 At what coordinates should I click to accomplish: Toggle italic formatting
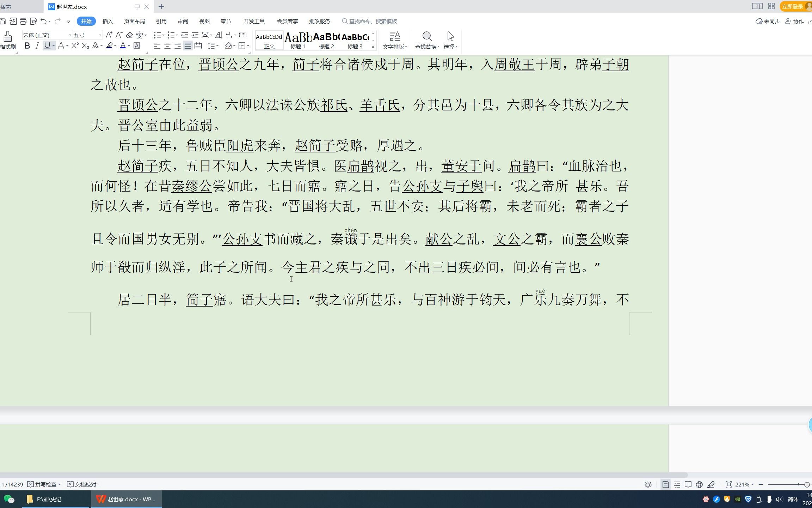[x=37, y=46]
